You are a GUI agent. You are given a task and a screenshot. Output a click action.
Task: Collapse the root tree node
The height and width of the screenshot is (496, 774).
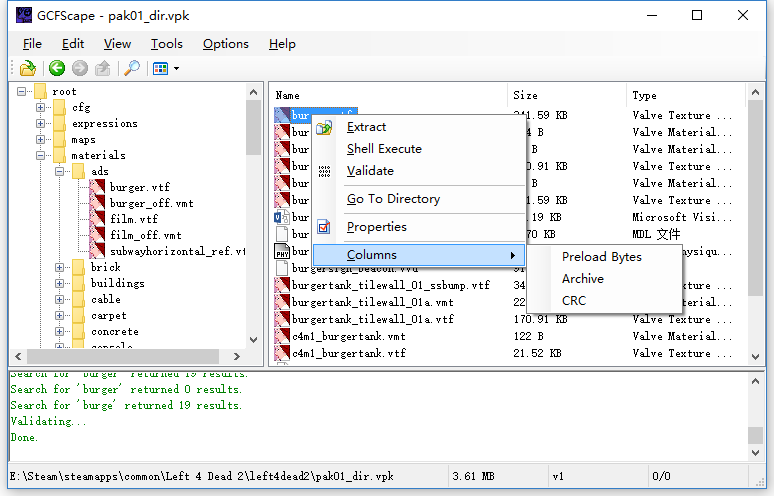(x=21, y=91)
